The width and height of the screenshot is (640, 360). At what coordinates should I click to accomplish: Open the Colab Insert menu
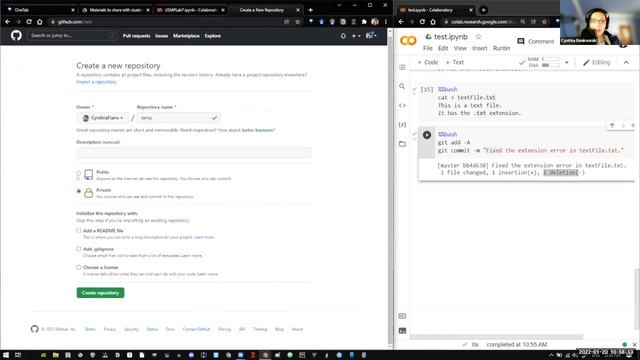[x=480, y=48]
